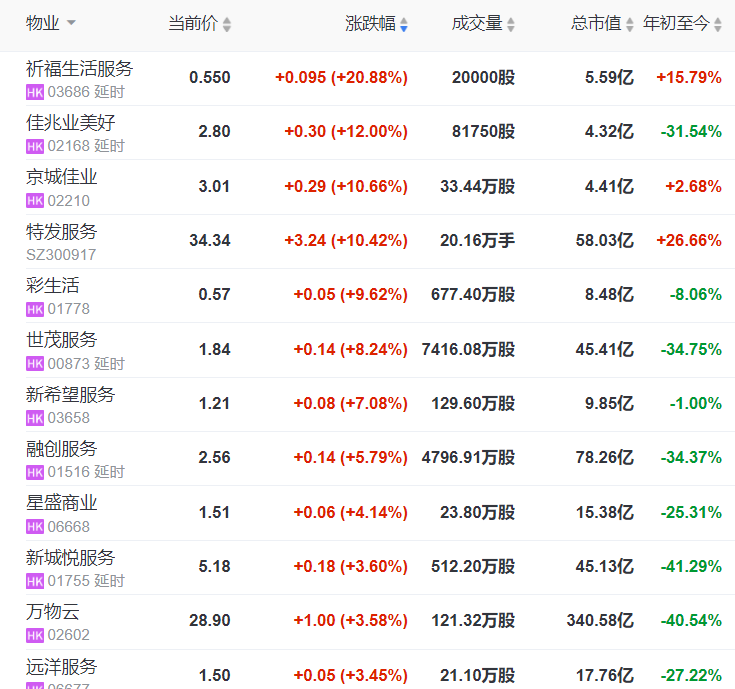Click HK badge beside code 03658
The height and width of the screenshot is (689, 735).
click(x=35, y=418)
